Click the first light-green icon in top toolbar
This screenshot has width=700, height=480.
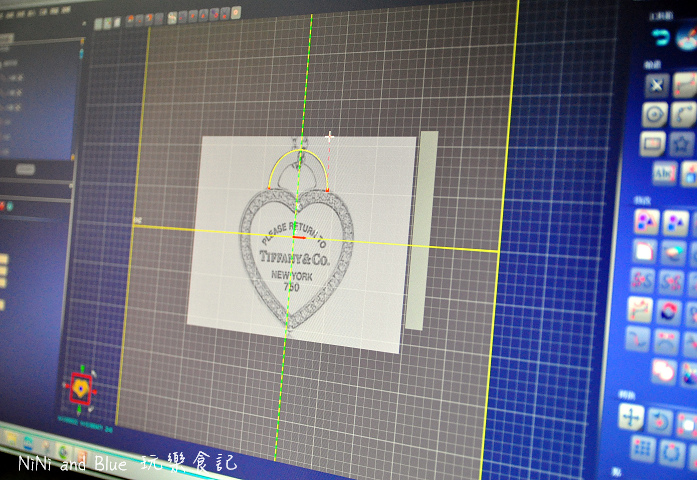pos(98,23)
